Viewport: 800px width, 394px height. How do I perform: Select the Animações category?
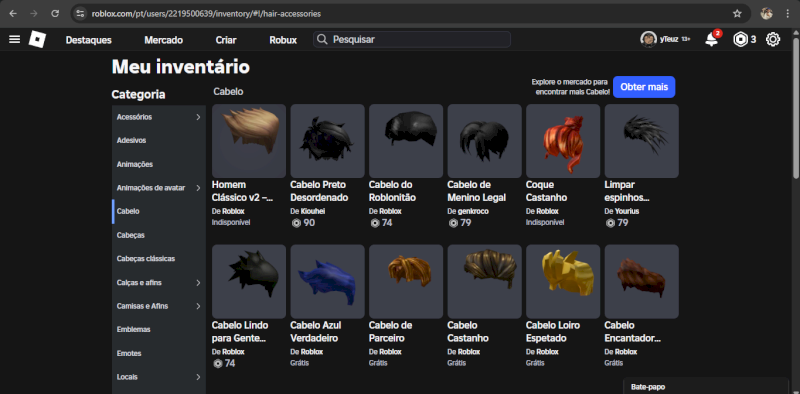pos(159,164)
